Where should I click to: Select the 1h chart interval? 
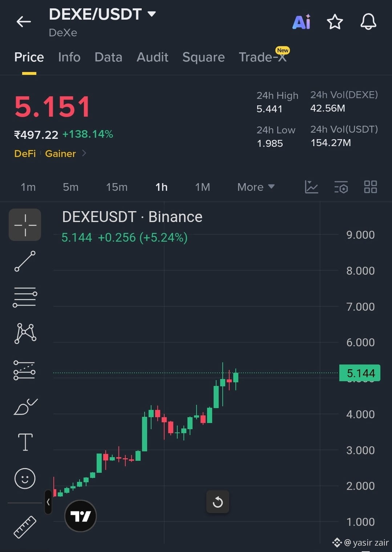click(161, 187)
